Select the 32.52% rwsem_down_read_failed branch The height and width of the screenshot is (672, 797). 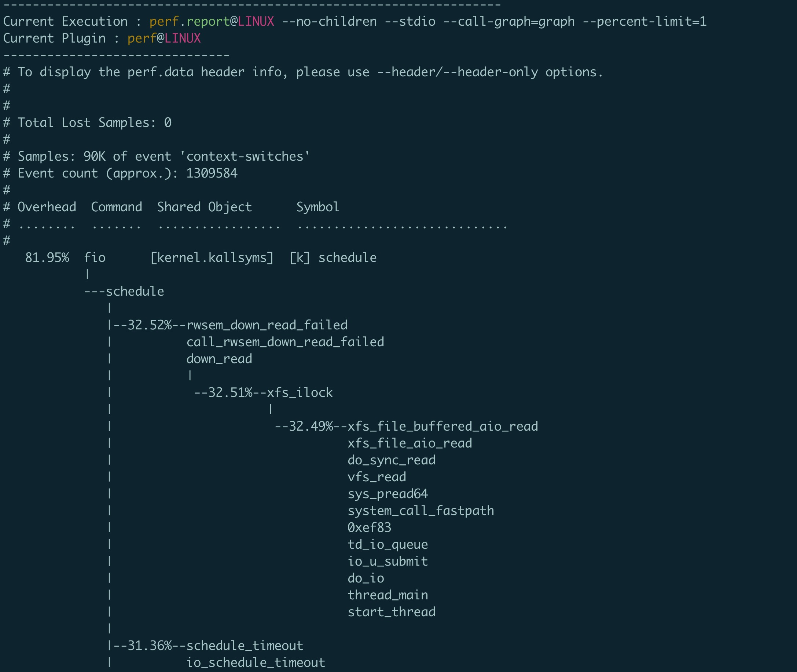click(230, 325)
